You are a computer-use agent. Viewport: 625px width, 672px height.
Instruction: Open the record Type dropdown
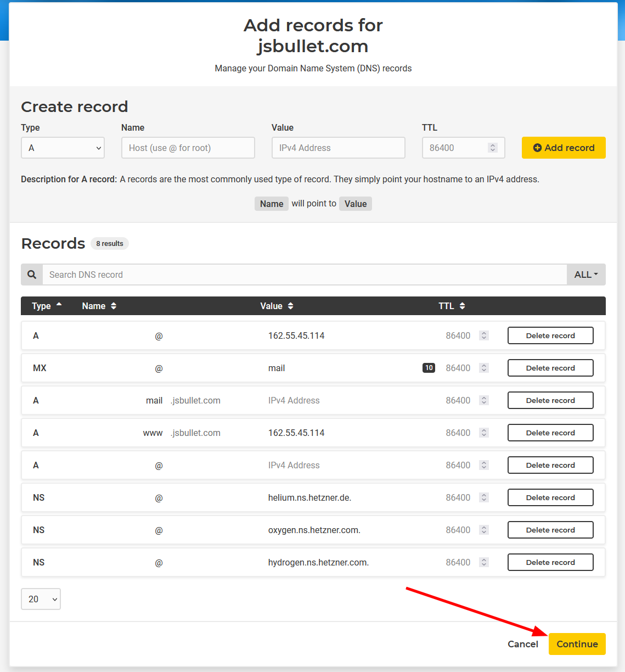(x=63, y=148)
